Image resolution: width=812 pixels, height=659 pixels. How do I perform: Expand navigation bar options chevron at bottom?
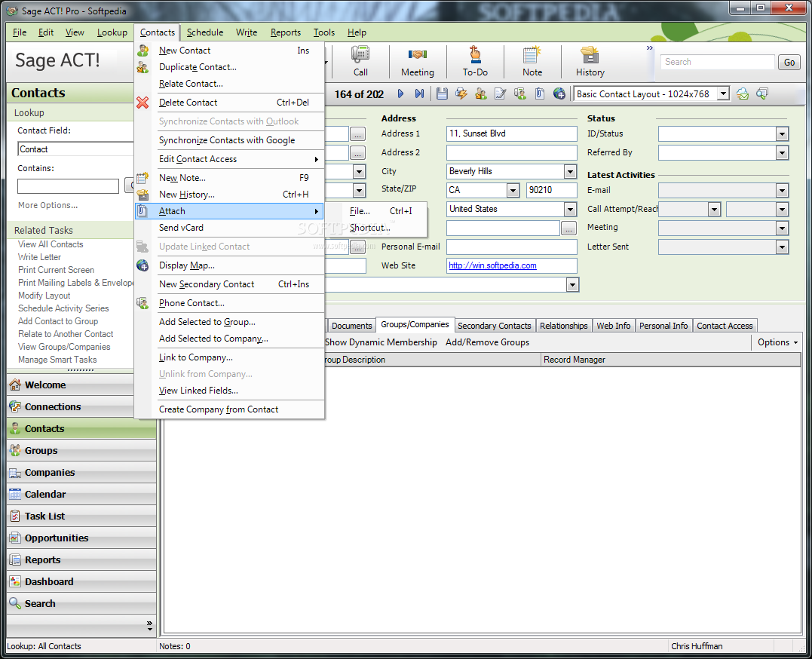click(x=150, y=625)
